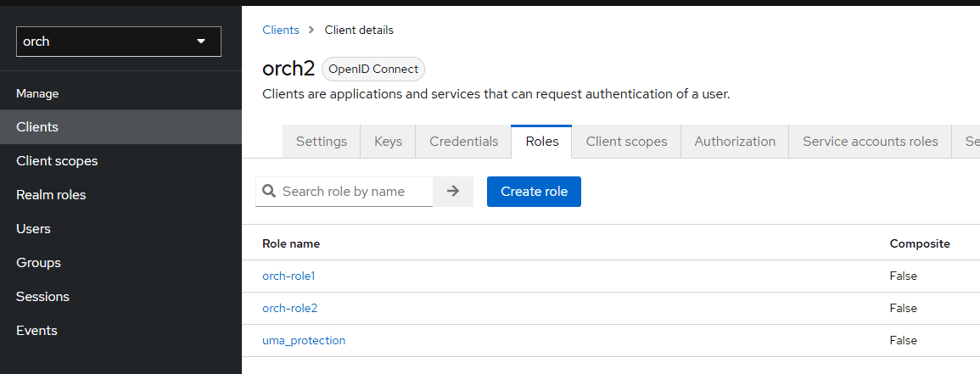
Task: Open the orch realm selector dropdown
Action: pyautogui.click(x=118, y=42)
